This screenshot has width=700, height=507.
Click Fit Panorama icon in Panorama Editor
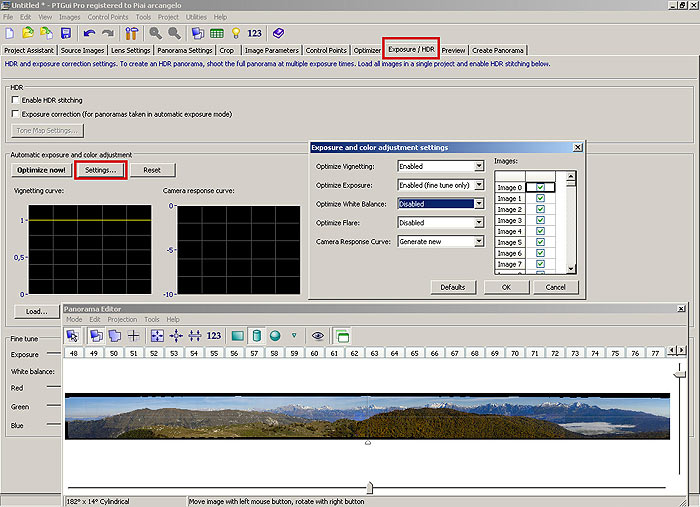pyautogui.click(x=157, y=336)
